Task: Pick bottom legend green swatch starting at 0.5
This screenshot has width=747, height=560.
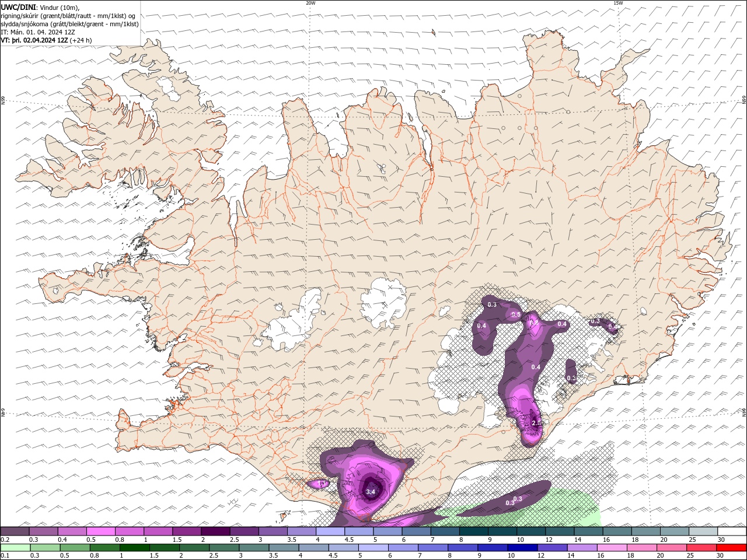Action: tap(75, 548)
